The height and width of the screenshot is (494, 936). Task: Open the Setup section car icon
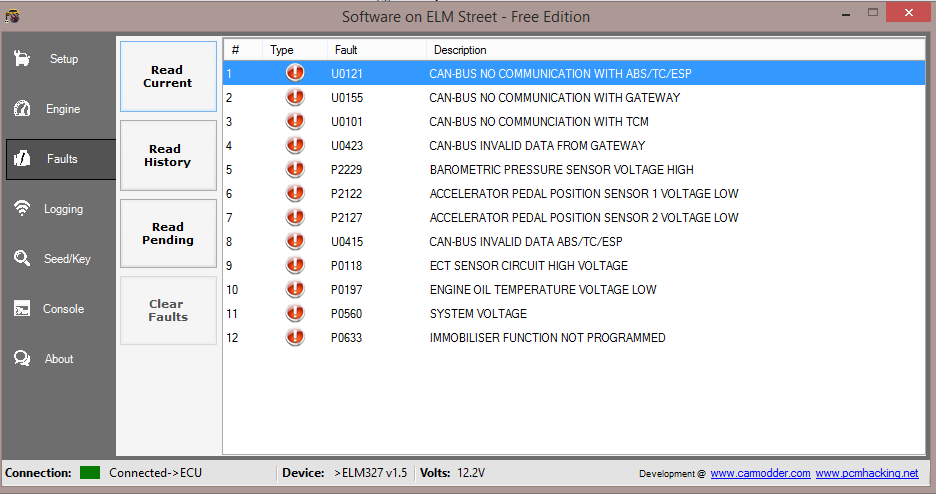22,58
